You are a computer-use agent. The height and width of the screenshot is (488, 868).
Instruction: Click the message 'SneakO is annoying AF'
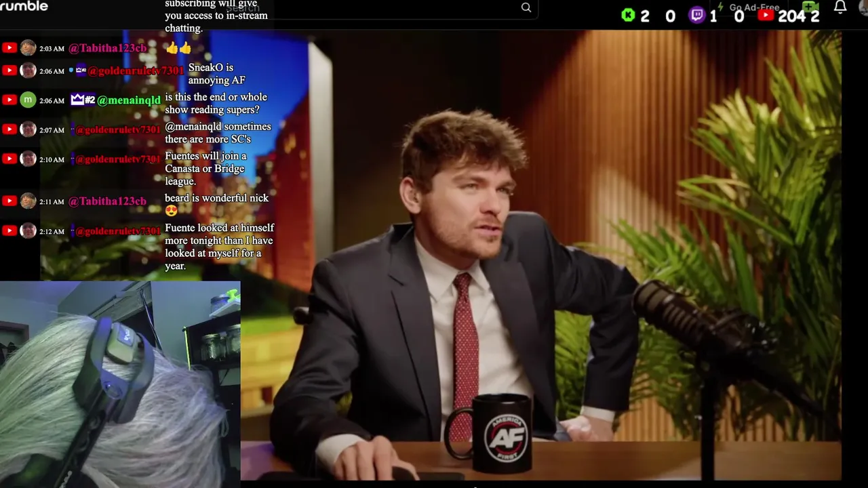(x=216, y=74)
